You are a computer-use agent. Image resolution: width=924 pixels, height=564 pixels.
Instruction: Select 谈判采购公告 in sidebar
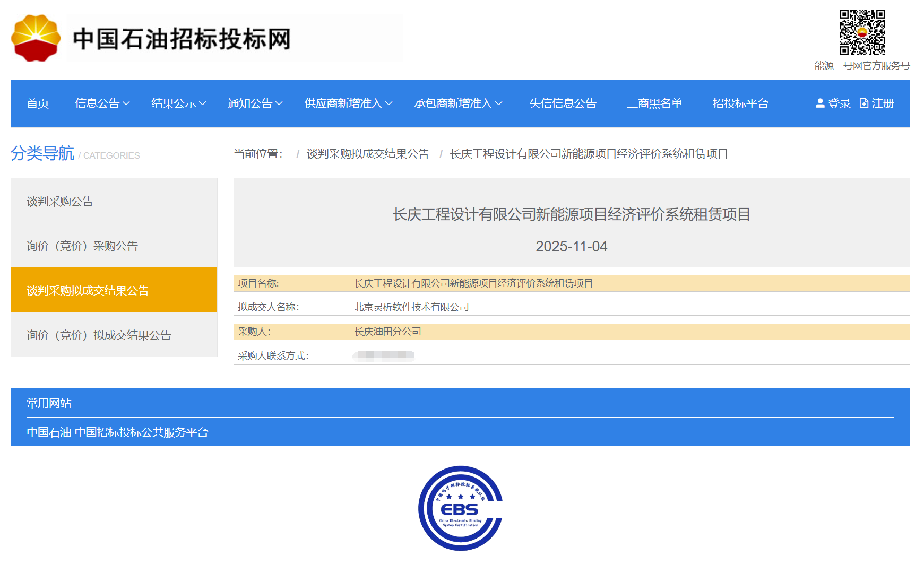click(60, 202)
